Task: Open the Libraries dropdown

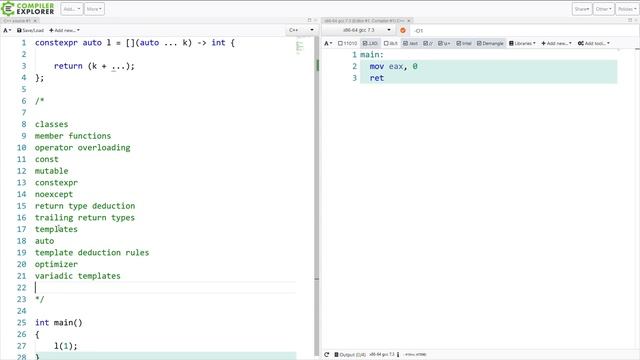Action: click(x=522, y=43)
